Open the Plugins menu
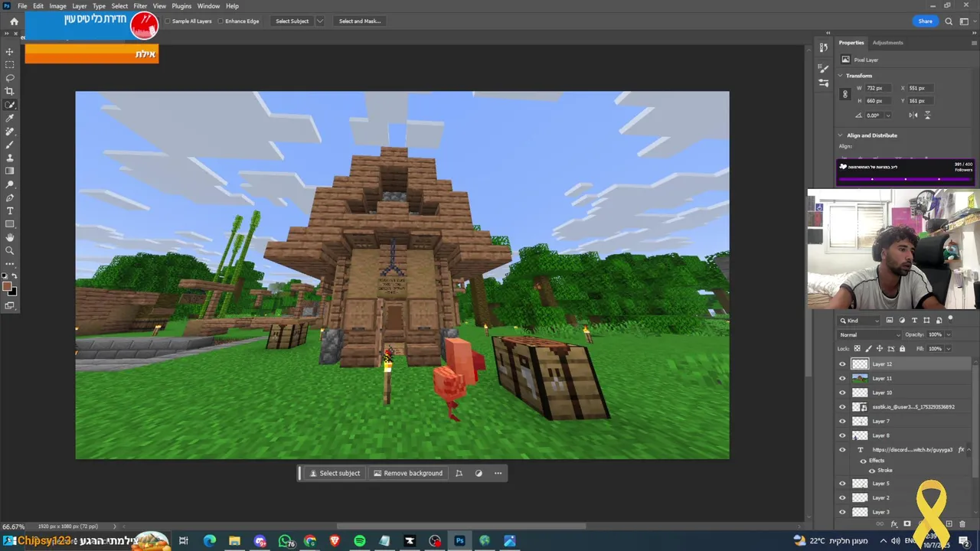Screen dimensions: 980x551 click(181, 6)
